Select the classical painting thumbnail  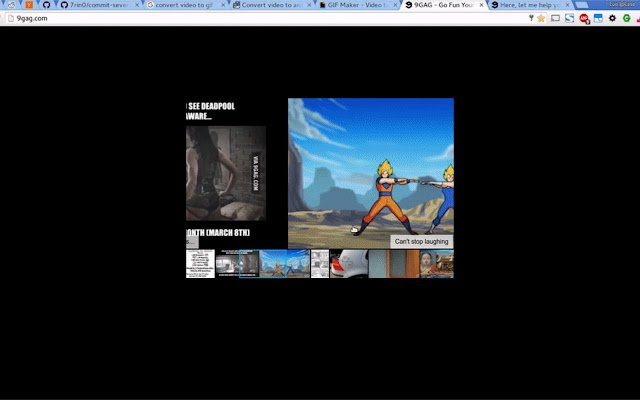point(437,264)
